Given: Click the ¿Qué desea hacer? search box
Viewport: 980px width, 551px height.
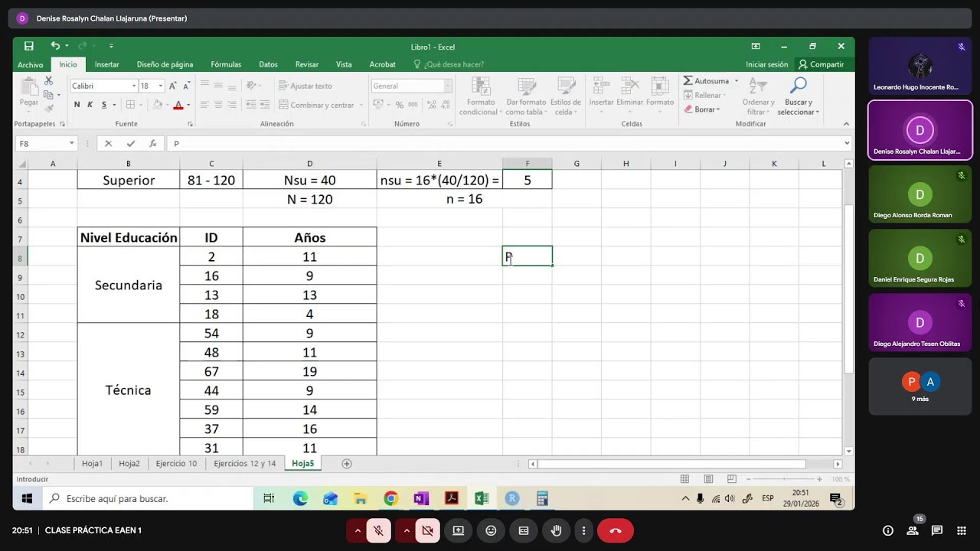Looking at the screenshot, I should pos(449,65).
